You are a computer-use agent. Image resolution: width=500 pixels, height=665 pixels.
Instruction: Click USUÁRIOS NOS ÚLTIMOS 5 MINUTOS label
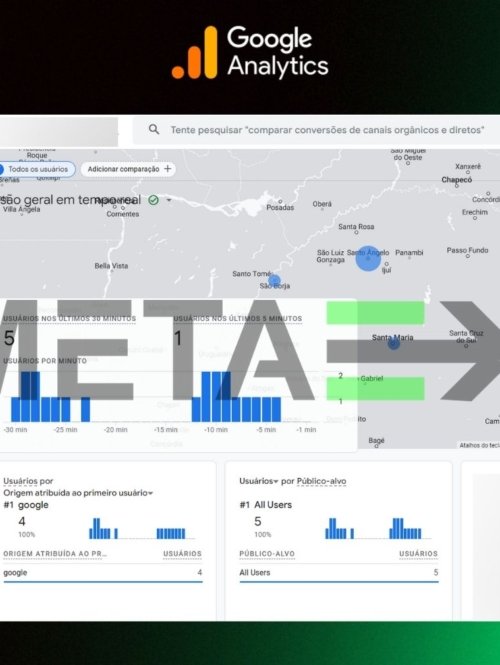point(238,319)
